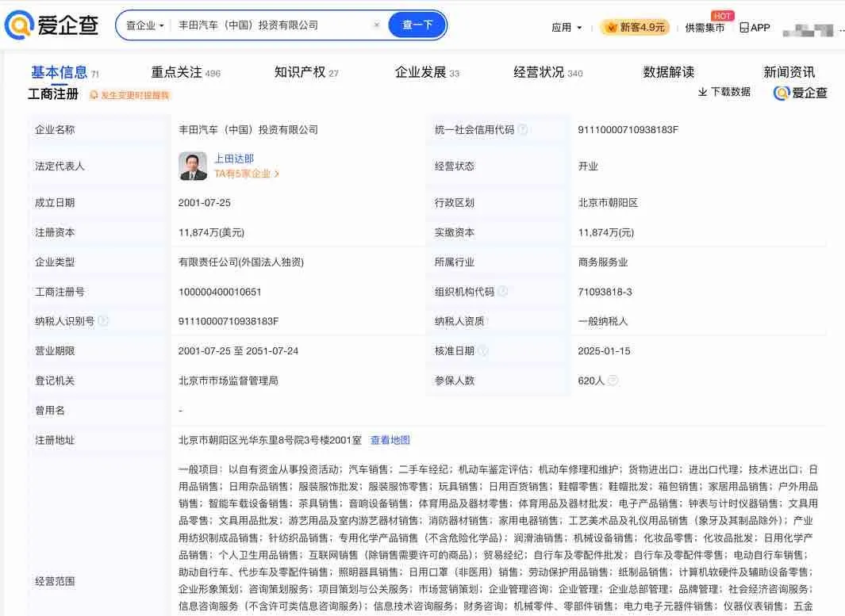Open the 知识产权 tab

(x=300, y=72)
